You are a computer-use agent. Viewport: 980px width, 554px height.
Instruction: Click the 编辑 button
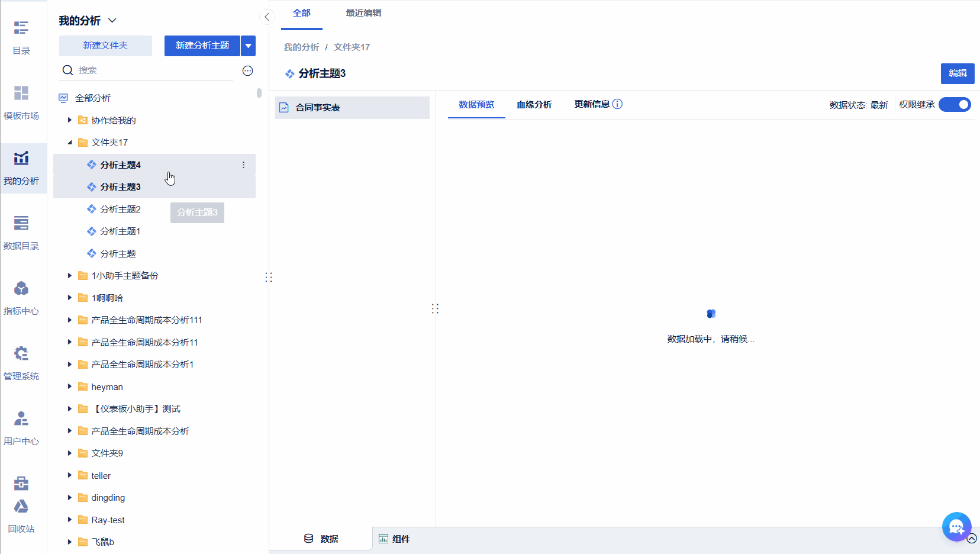click(x=958, y=73)
